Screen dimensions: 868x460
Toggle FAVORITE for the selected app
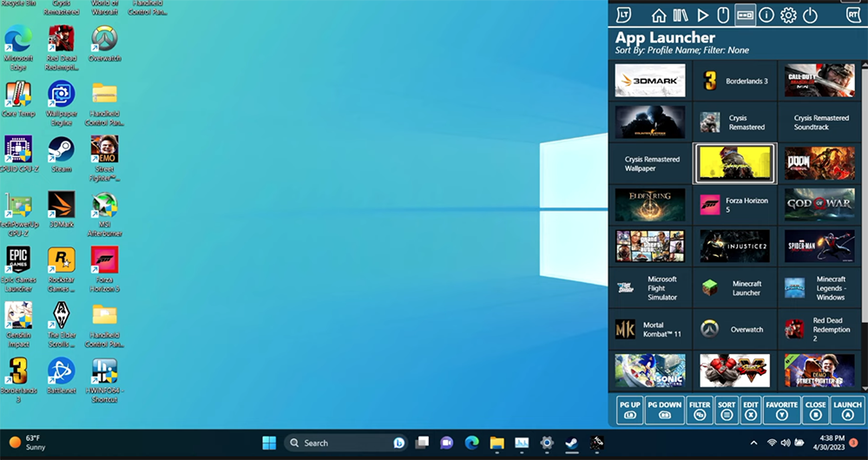click(781, 410)
